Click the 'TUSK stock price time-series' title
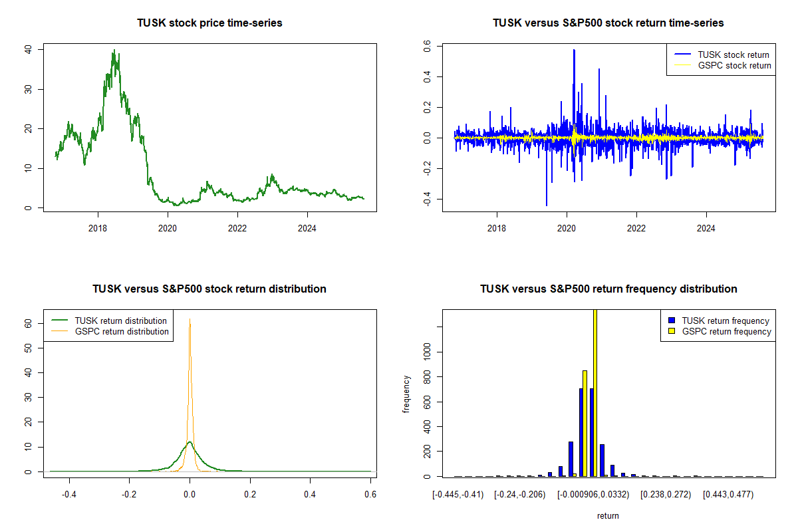This screenshot has width=798, height=532. pyautogui.click(x=209, y=23)
